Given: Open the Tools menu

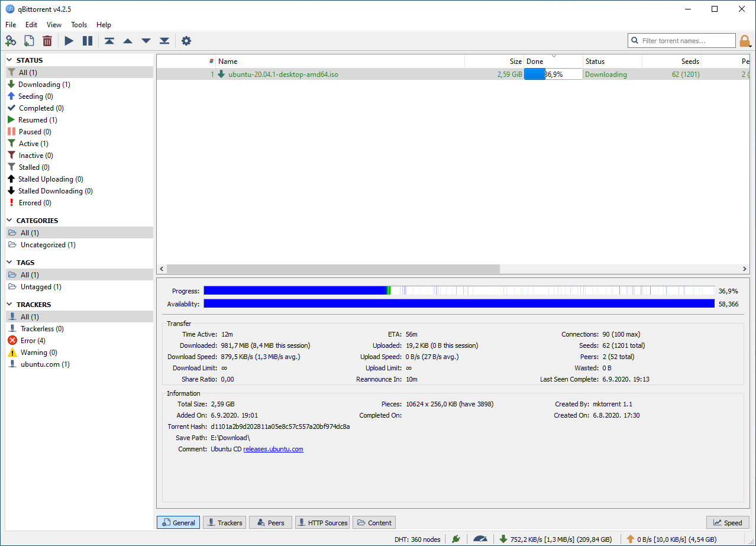Looking at the screenshot, I should pos(79,25).
